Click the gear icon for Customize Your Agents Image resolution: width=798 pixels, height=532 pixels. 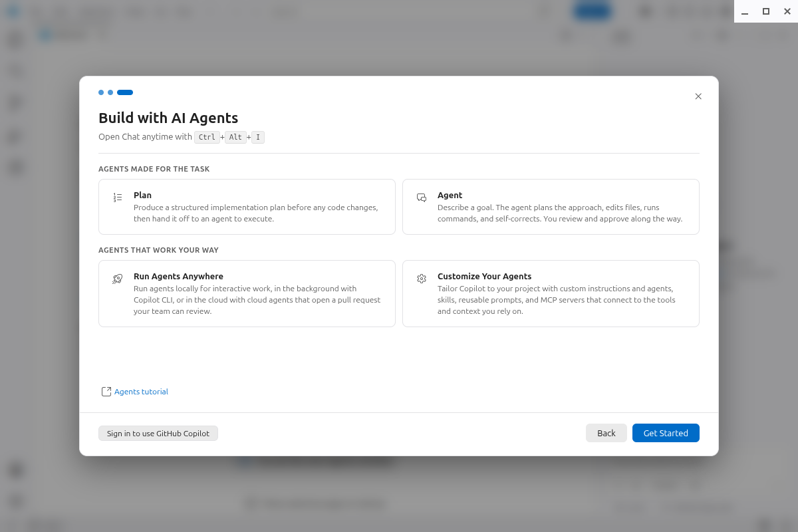point(422,279)
